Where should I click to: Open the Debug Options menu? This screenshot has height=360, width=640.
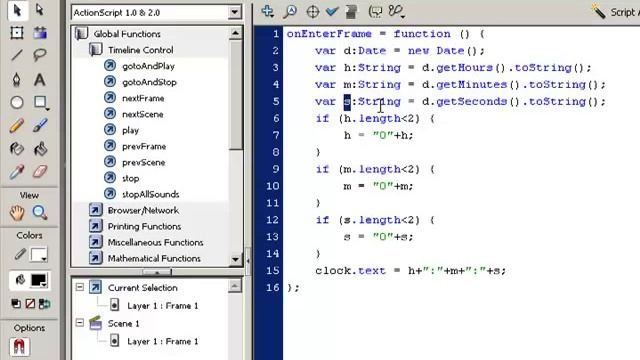396,11
